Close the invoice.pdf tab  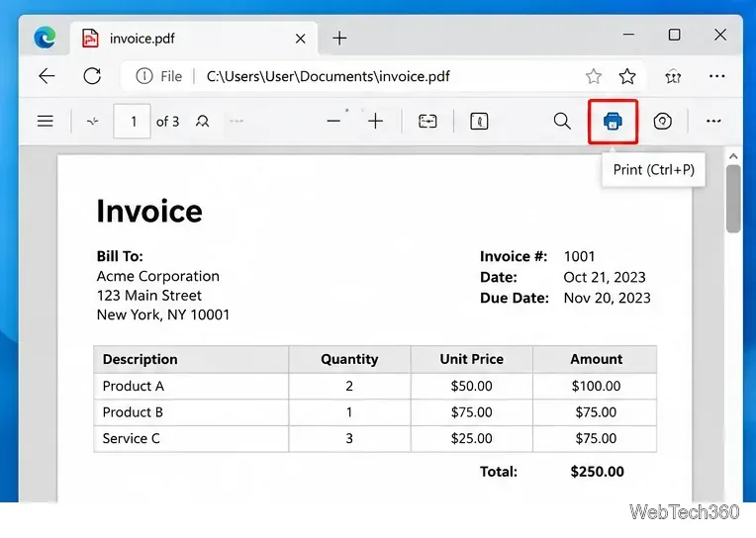point(301,39)
